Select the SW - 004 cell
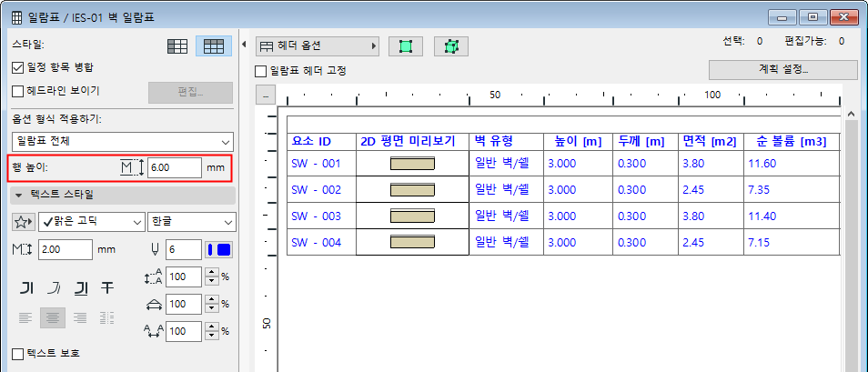This screenshot has width=868, height=372. coord(321,242)
